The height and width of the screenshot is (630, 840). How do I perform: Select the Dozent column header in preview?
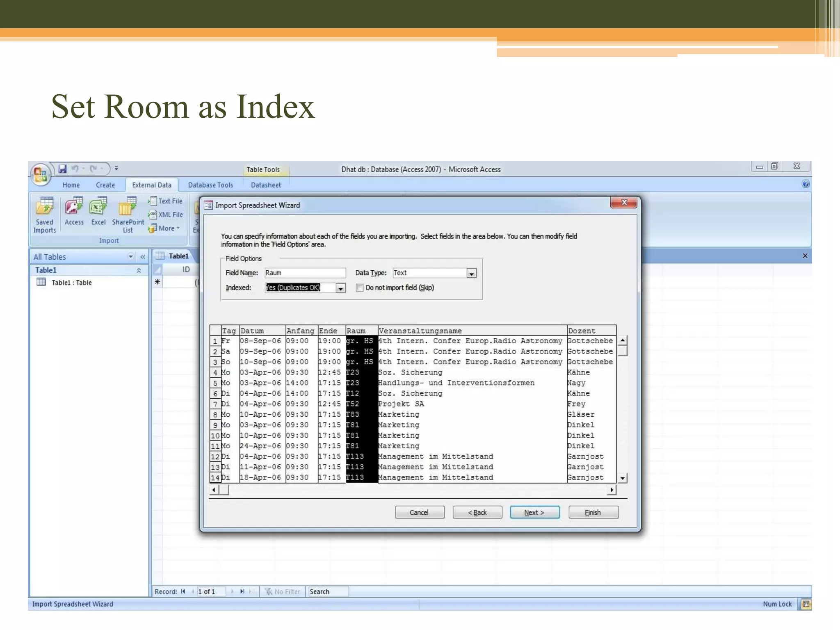tap(591, 331)
